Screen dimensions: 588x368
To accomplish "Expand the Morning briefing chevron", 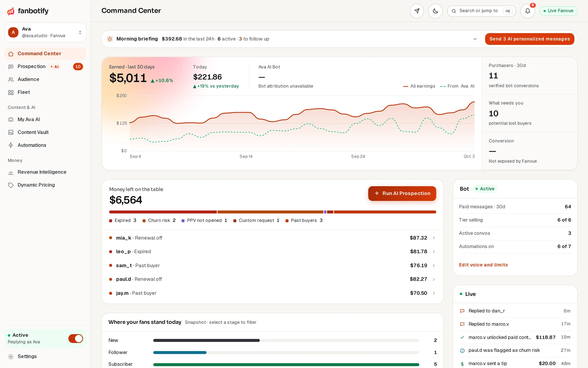I will [x=475, y=39].
